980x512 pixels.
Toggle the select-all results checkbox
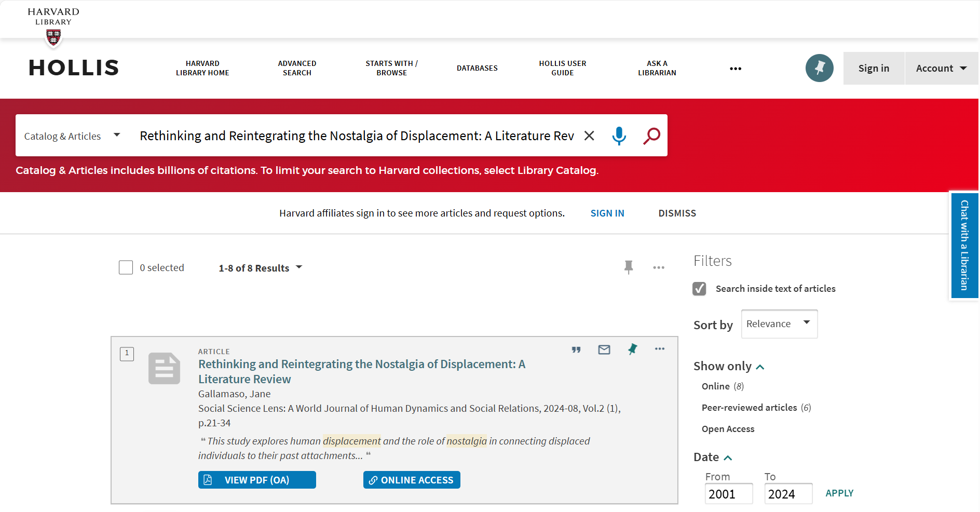click(x=126, y=267)
